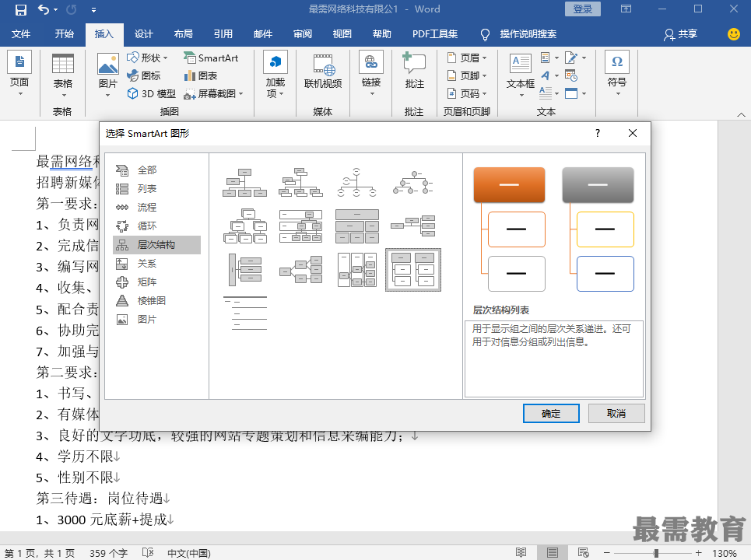This screenshot has height=560, width=751.
Task: Cancel the SmartArt dialog with 取消
Action: point(616,413)
